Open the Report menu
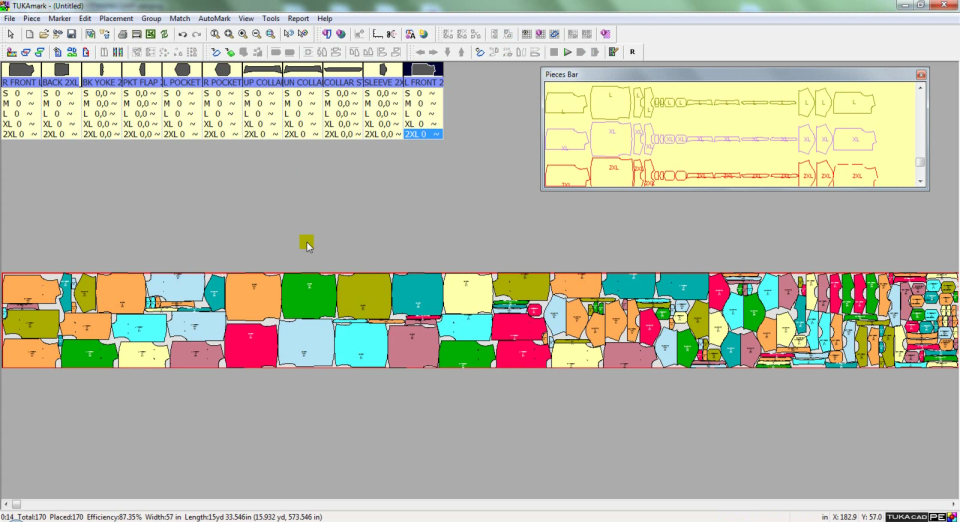 [x=298, y=18]
